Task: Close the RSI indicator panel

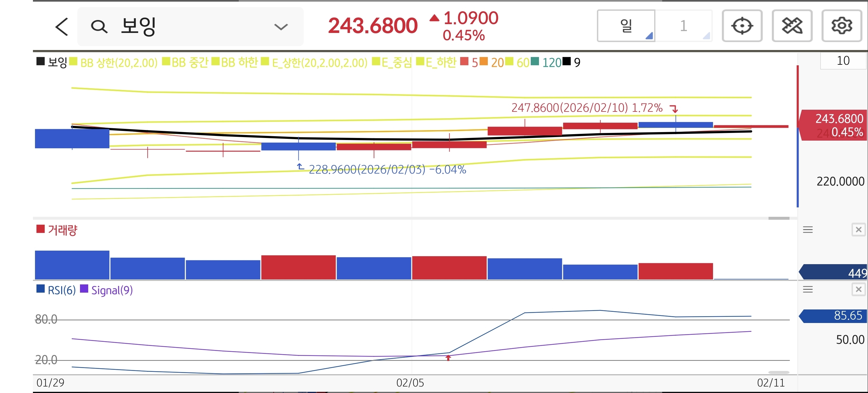Action: pos(858,289)
